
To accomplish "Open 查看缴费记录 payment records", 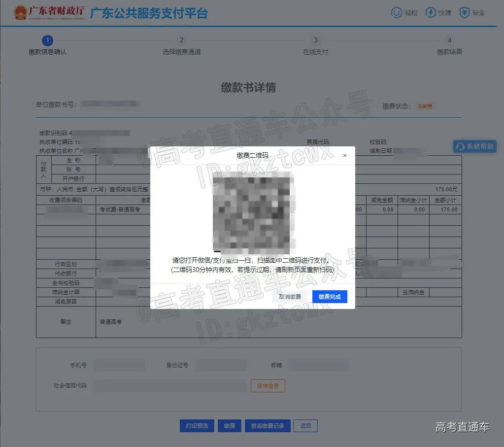I will click(268, 425).
